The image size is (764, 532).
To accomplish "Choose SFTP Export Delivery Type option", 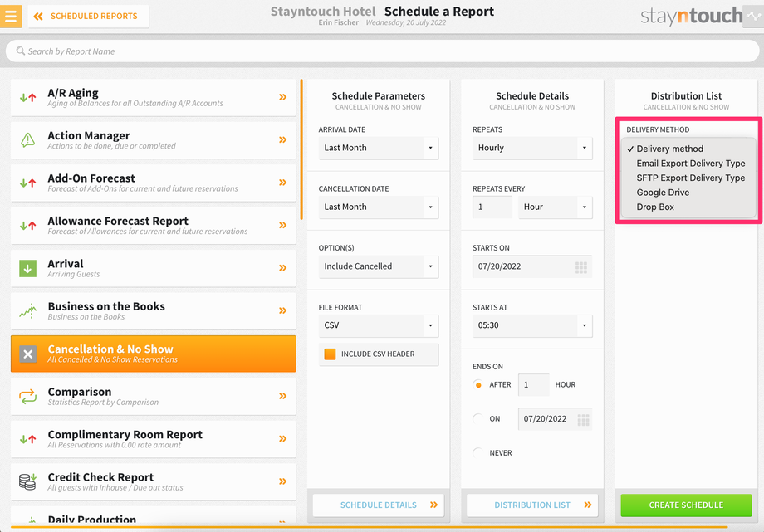I will point(688,178).
